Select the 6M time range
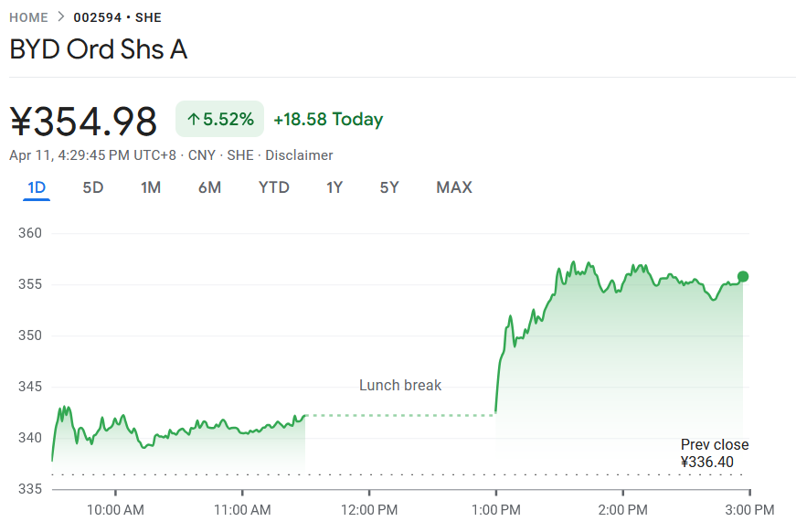Viewport: 796px width, 532px height. click(209, 186)
